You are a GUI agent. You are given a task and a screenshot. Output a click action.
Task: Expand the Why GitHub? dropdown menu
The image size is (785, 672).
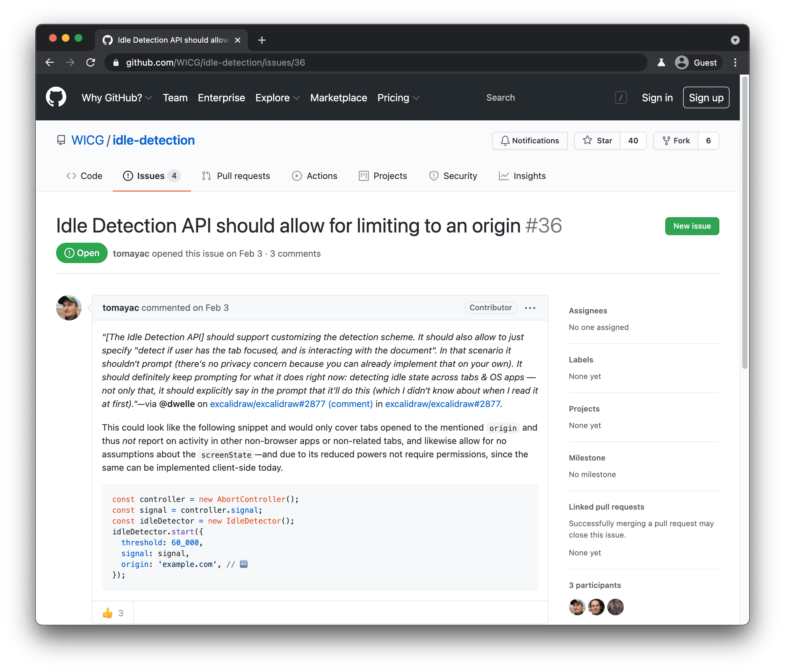click(117, 97)
